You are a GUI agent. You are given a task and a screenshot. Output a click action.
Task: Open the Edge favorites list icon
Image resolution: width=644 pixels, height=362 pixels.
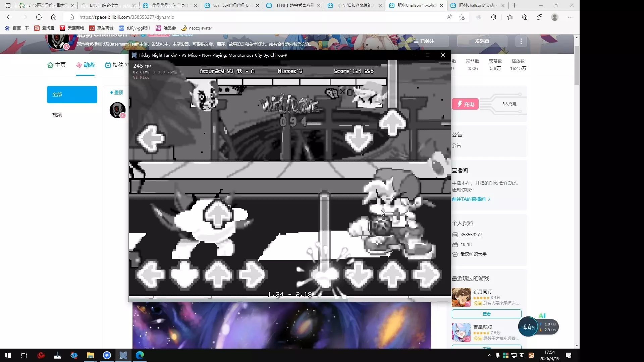(510, 17)
